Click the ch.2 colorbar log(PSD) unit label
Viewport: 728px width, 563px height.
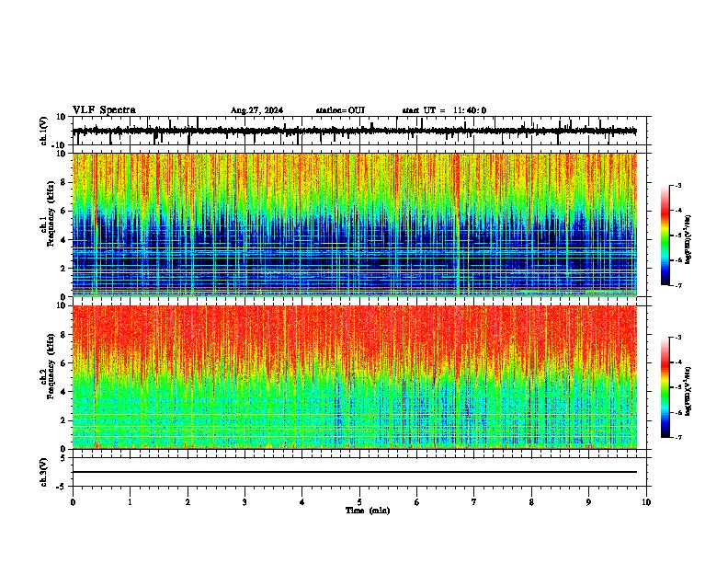(688, 391)
